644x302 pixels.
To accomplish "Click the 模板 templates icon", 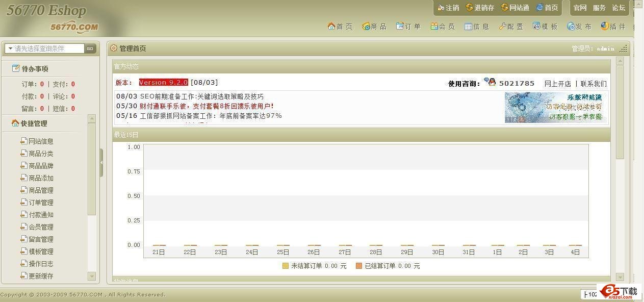I will tap(536, 27).
